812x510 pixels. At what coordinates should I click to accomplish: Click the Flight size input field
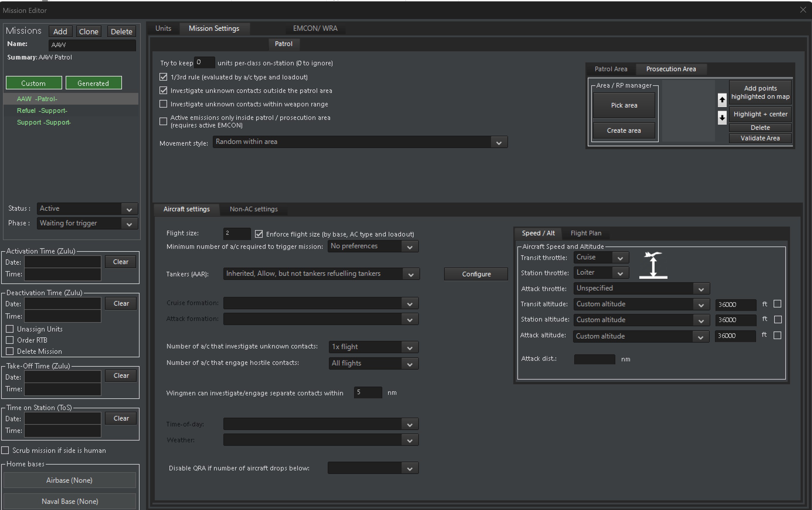pos(237,233)
